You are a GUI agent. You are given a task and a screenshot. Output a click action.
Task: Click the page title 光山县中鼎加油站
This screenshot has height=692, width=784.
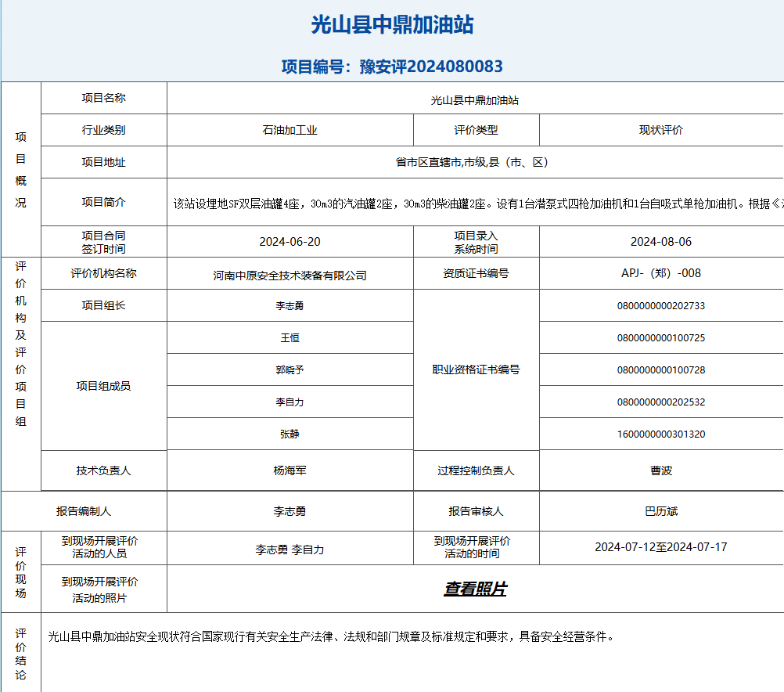point(392,24)
